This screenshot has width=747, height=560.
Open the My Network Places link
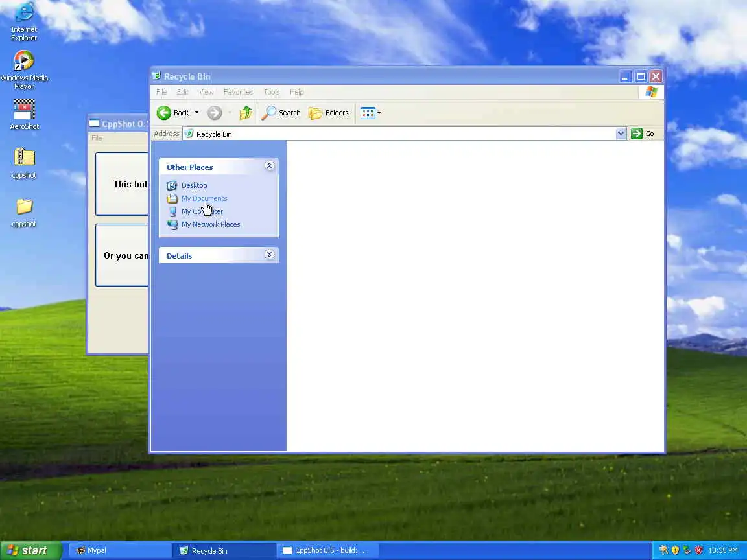coord(211,224)
